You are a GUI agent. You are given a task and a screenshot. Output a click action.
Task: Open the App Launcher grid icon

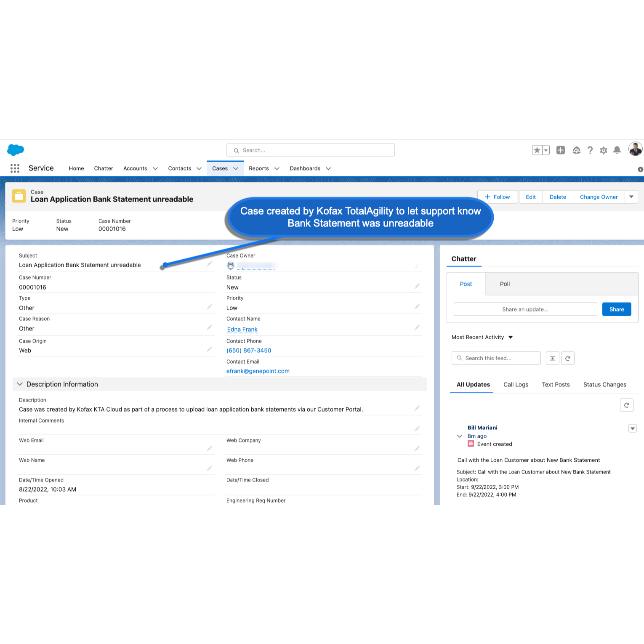pyautogui.click(x=15, y=168)
